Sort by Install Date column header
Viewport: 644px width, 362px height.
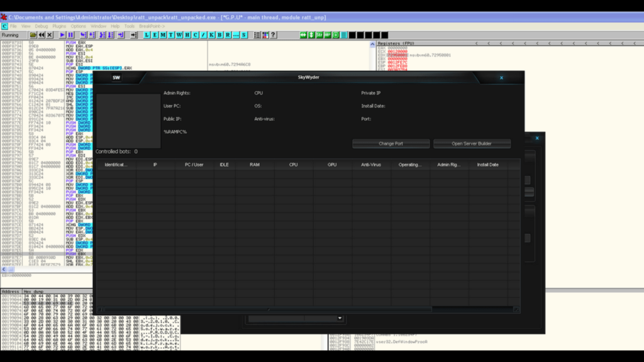click(488, 165)
